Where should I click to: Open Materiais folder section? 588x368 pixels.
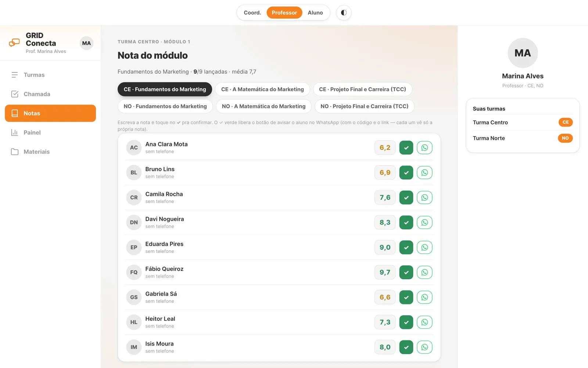pos(50,152)
